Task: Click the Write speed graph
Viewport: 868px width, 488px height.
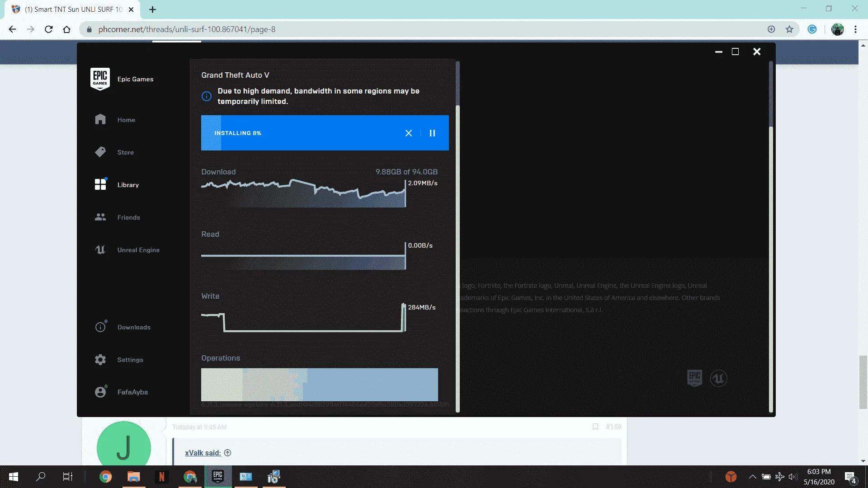Action: (303, 318)
